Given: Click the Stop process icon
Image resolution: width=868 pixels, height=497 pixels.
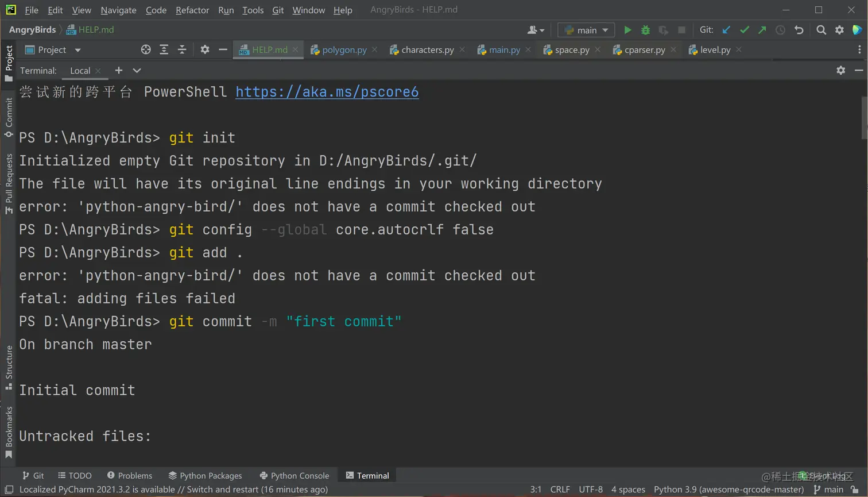Looking at the screenshot, I should 681,30.
